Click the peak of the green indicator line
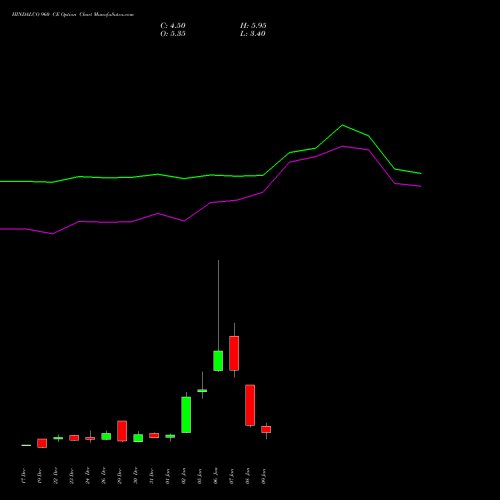500x500 pixels. (342, 125)
